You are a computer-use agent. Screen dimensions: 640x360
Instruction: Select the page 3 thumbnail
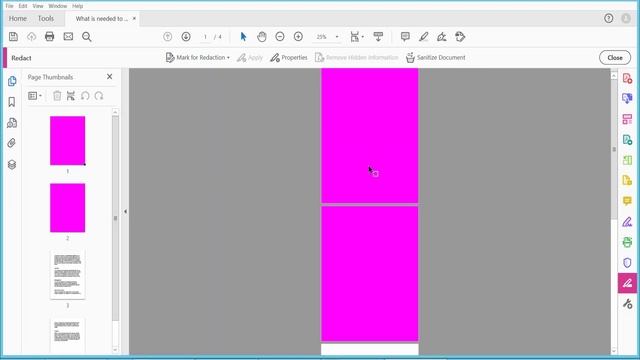(x=67, y=275)
